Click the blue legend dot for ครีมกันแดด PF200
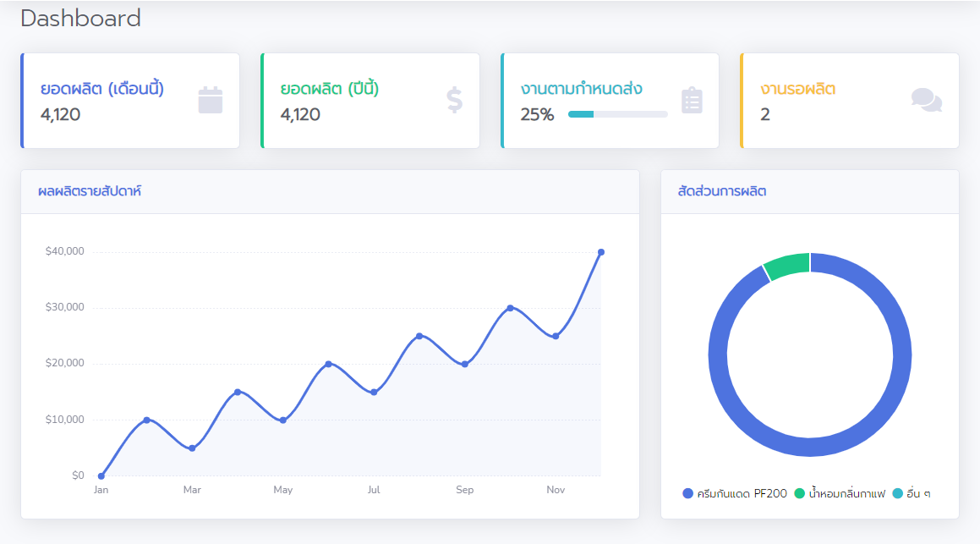The width and height of the screenshot is (980, 544). pyautogui.click(x=688, y=493)
